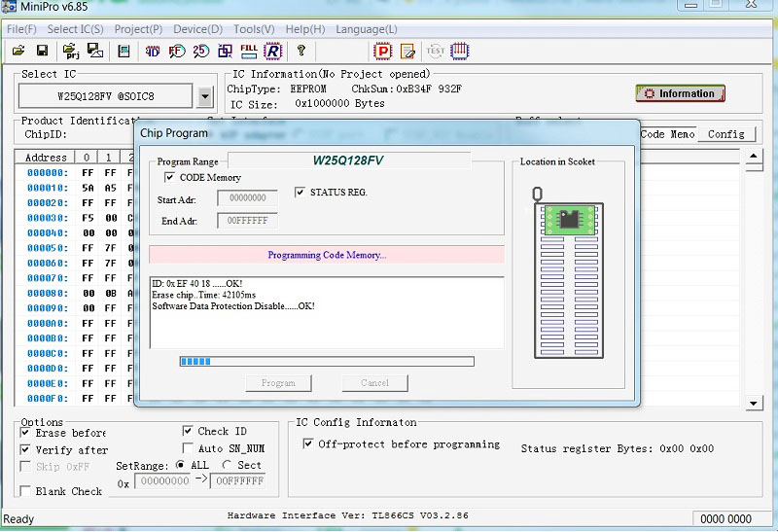The height and width of the screenshot is (532, 778).
Task: Click the End Adr 00FFFFFF field
Action: (247, 221)
